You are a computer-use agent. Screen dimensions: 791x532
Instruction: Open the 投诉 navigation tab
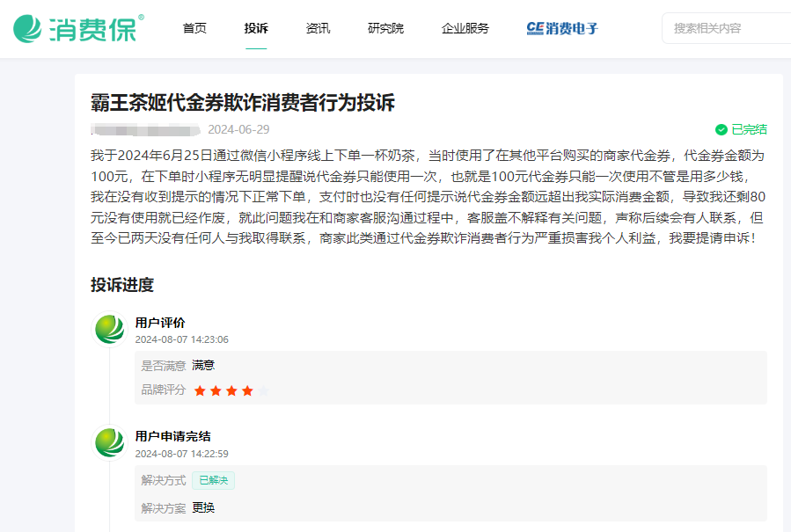pyautogui.click(x=255, y=28)
